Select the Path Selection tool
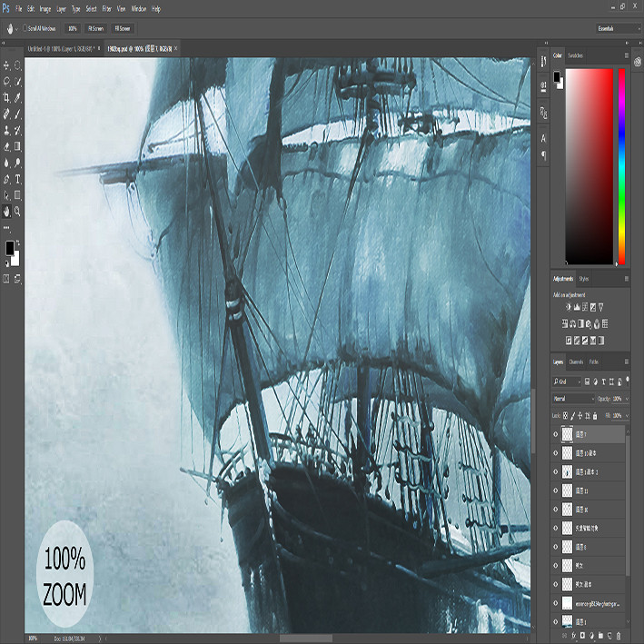 (x=6, y=195)
